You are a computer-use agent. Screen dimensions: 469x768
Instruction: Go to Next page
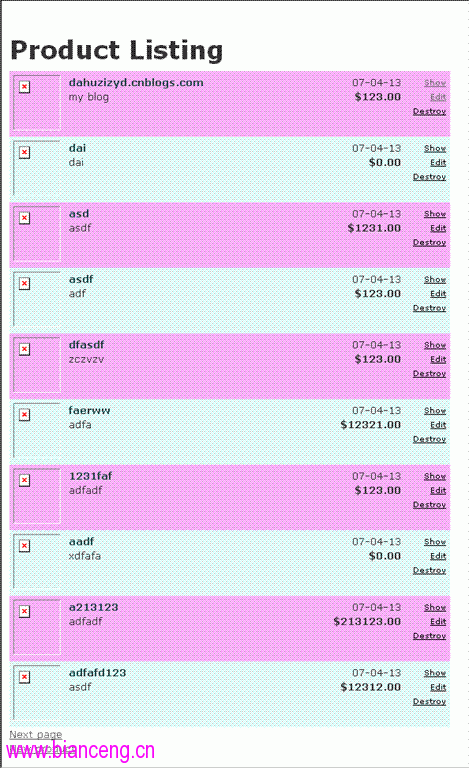point(36,735)
